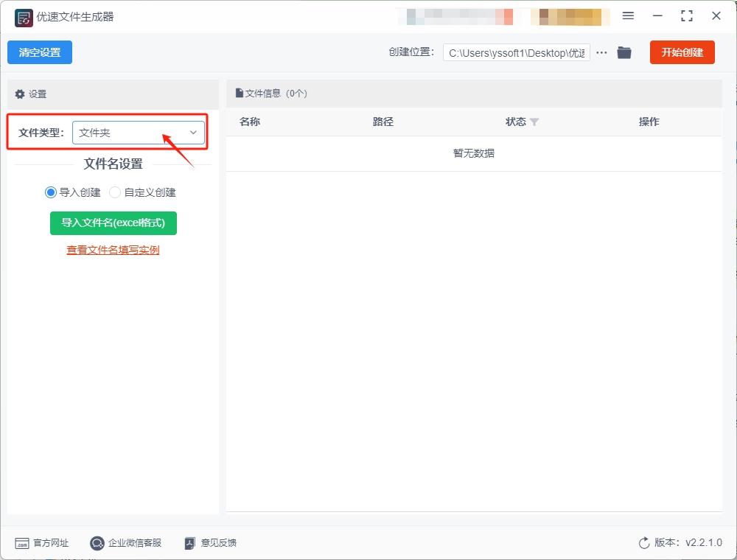Click the 文件名设置 section heading

click(x=113, y=164)
